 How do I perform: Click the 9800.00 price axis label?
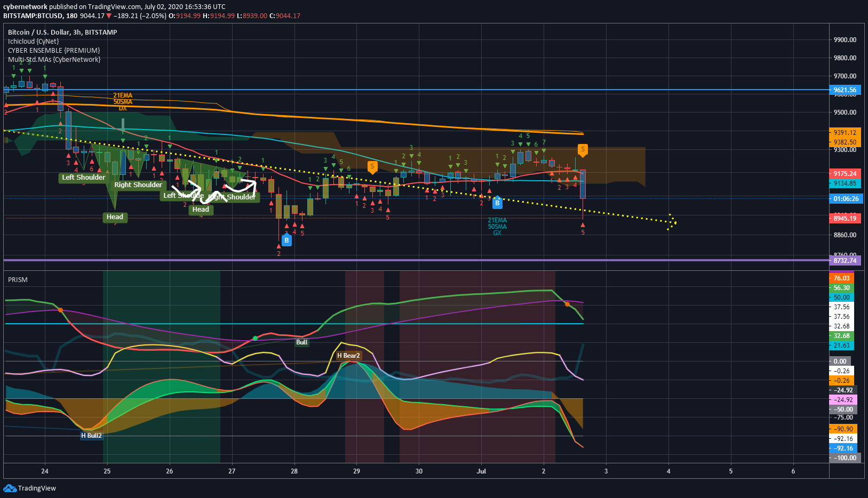(845, 58)
